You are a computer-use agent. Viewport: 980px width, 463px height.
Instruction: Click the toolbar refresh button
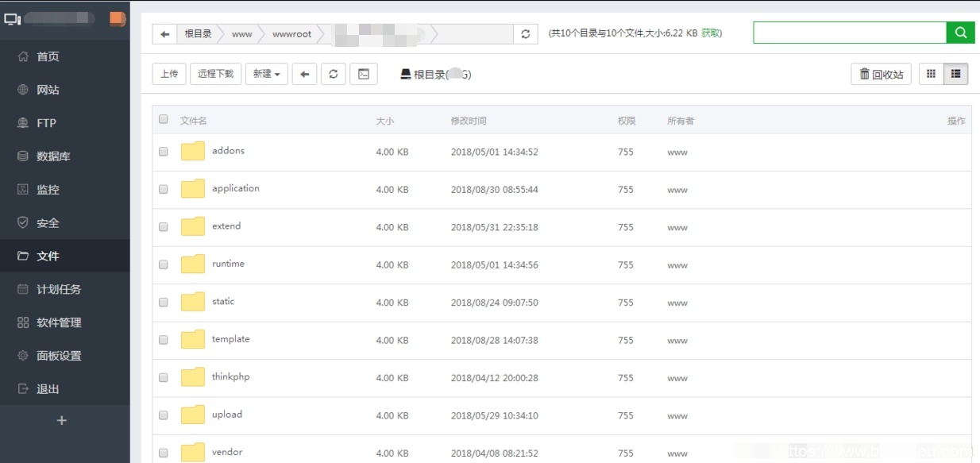tap(333, 74)
